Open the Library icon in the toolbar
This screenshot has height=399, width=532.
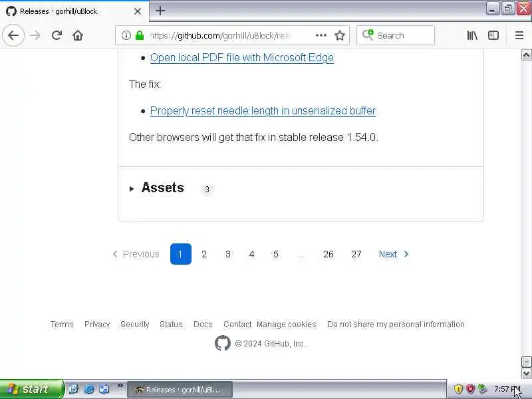coord(472,35)
